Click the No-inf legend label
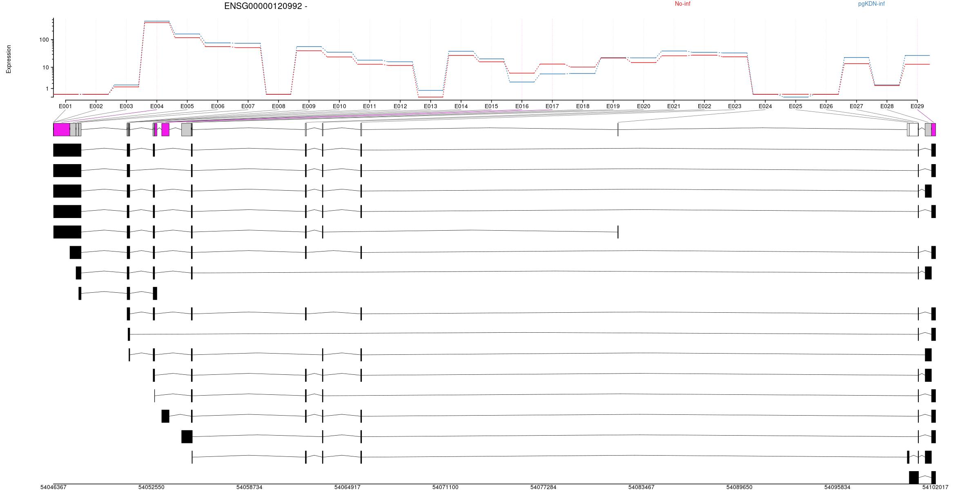This screenshot has height=494, width=980. [x=682, y=4]
